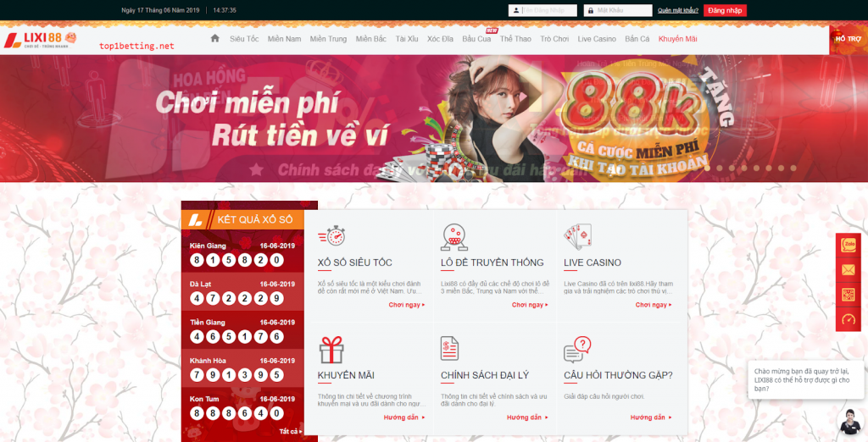This screenshot has height=442, width=868.
Task: Click Hướng dẫn under Chính Sách Đại Lý
Action: (527, 417)
